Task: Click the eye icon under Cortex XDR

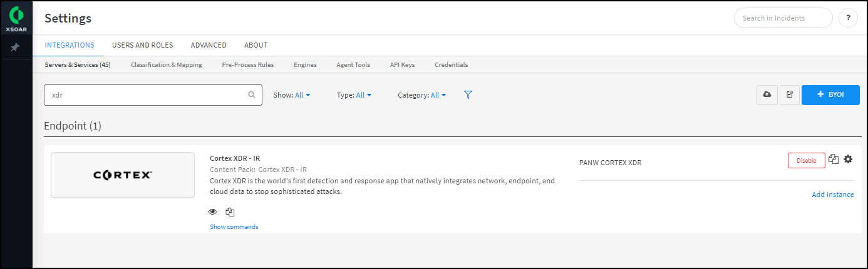Action: (213, 212)
